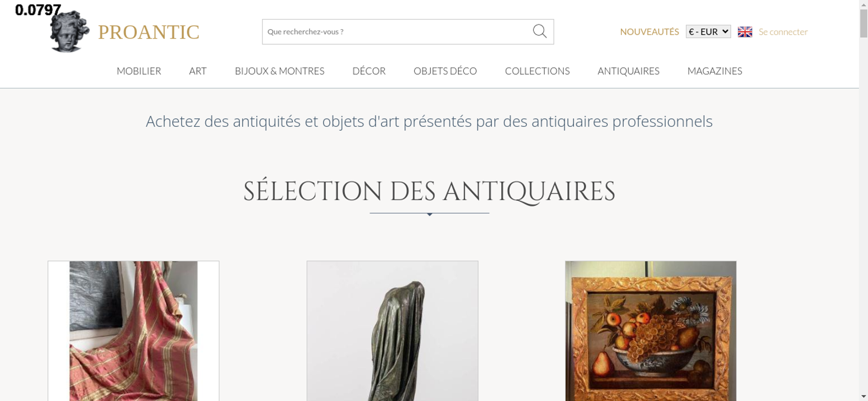Open the fruit still life painting thumbnail
This screenshot has height=401, width=868.
(651, 331)
